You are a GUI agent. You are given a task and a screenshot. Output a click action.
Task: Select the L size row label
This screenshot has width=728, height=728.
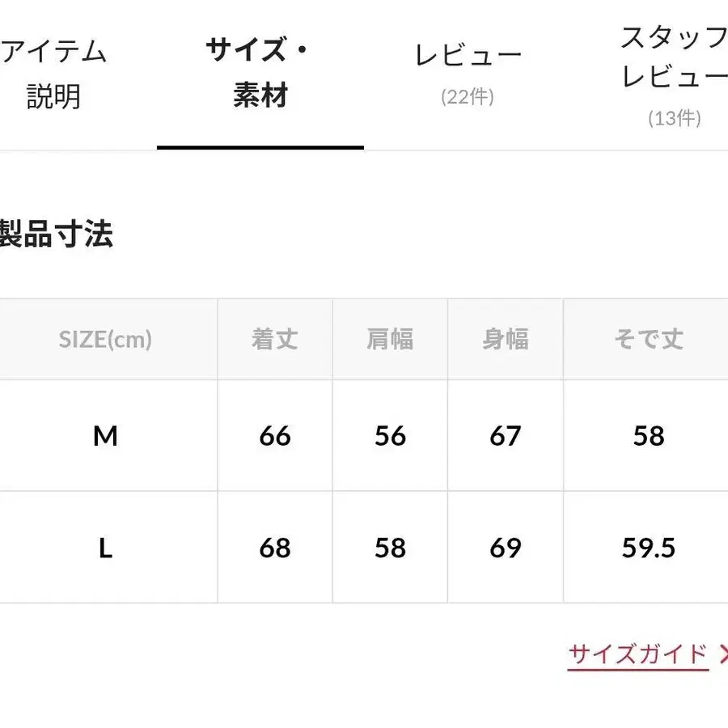[105, 548]
